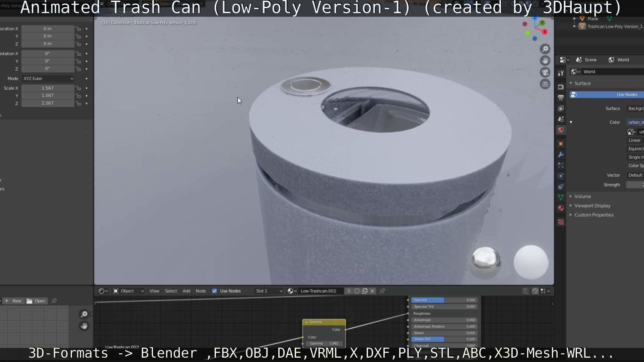Open the node editor type dropdown
The height and width of the screenshot is (362, 644).
(103, 291)
